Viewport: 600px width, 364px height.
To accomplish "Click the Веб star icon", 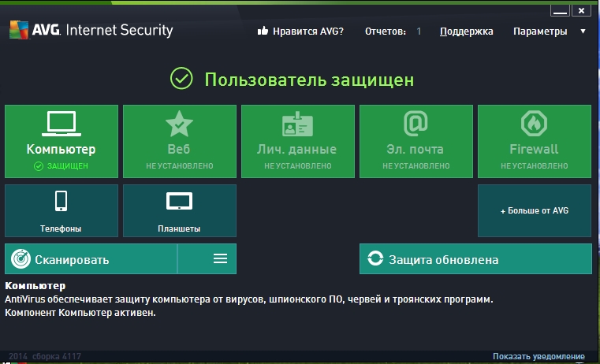I will tap(179, 124).
